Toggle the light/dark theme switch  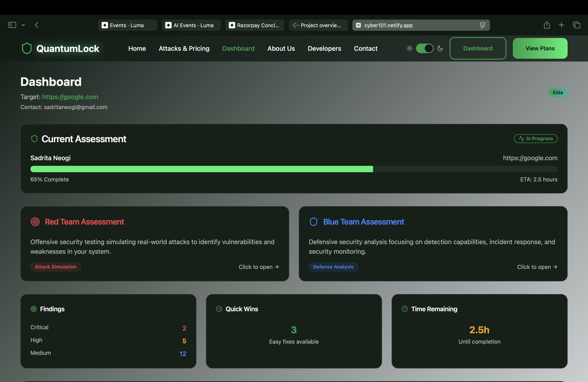click(x=424, y=48)
